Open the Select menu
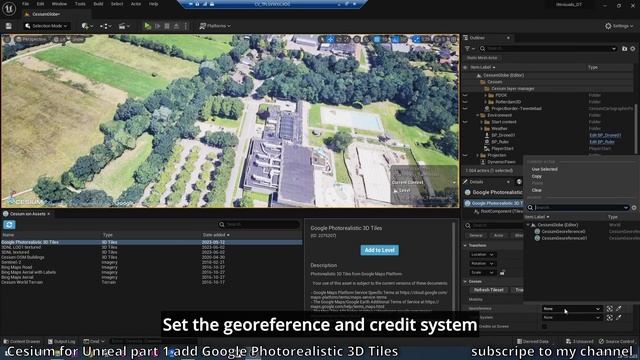This screenshot has height=360, width=640. pyautogui.click(x=117, y=4)
